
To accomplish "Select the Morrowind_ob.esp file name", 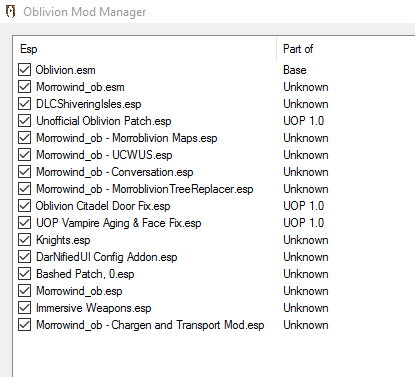I will coord(79,291).
